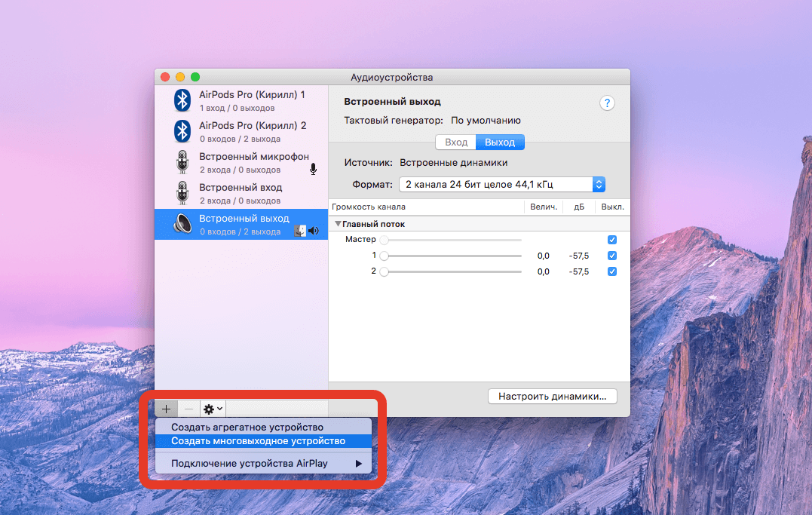812x515 pixels.
Task: Collapse the Главный поток disclosure triangle
Action: tap(339, 224)
